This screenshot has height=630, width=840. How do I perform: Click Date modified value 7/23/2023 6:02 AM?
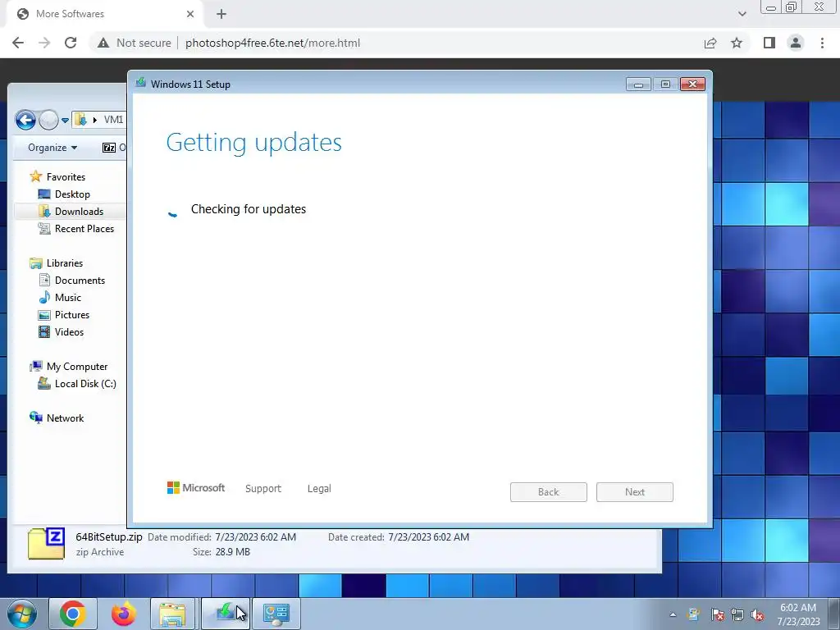tap(256, 536)
